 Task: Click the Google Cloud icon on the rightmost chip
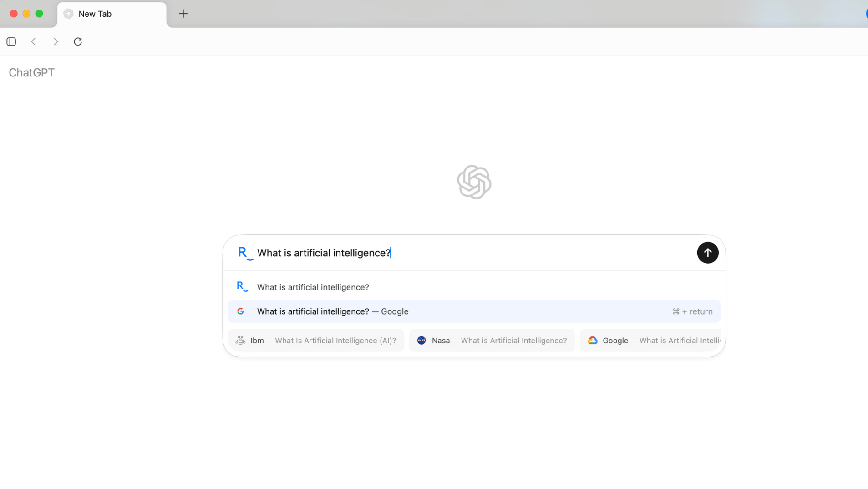592,340
